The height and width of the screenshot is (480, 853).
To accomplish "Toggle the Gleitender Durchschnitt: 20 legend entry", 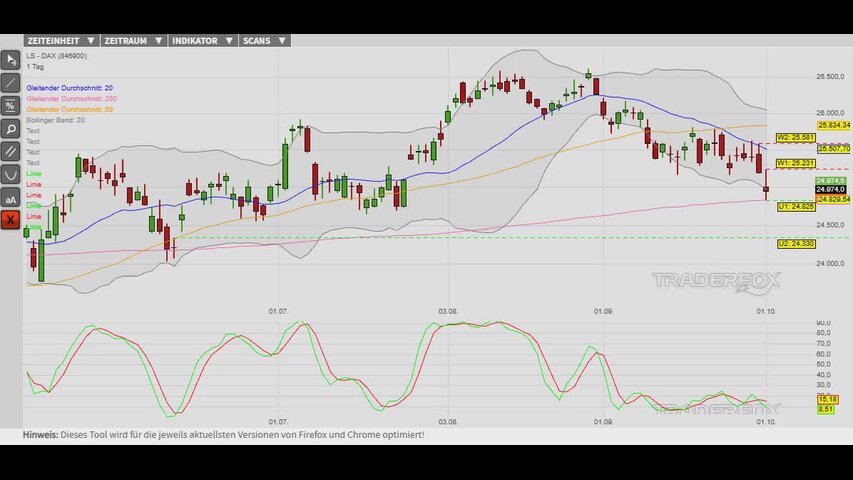I will coord(70,88).
